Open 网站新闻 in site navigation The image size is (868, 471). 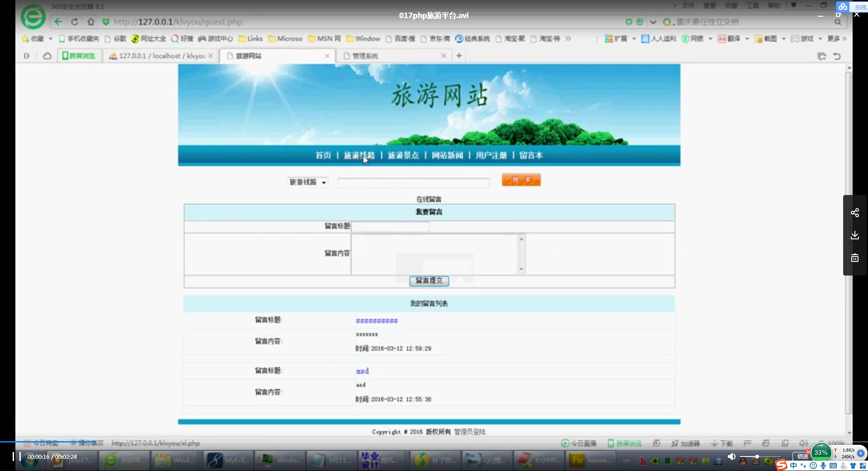coord(448,156)
